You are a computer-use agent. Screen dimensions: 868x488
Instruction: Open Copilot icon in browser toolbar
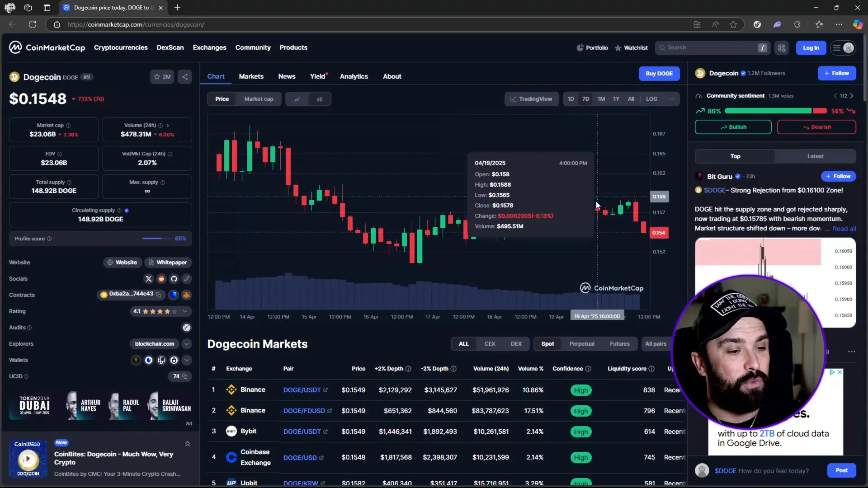pos(858,24)
